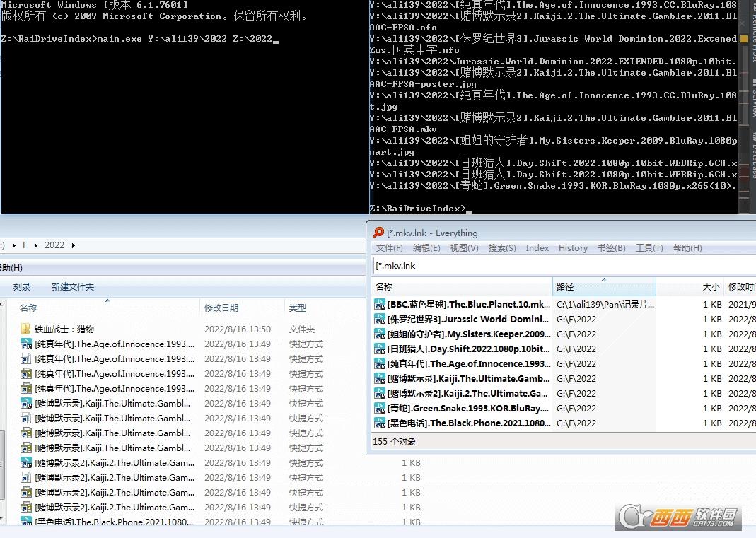Click 2021/9 date of BBC Blue Planet row
Screen dimensions: 756x538
(742, 304)
